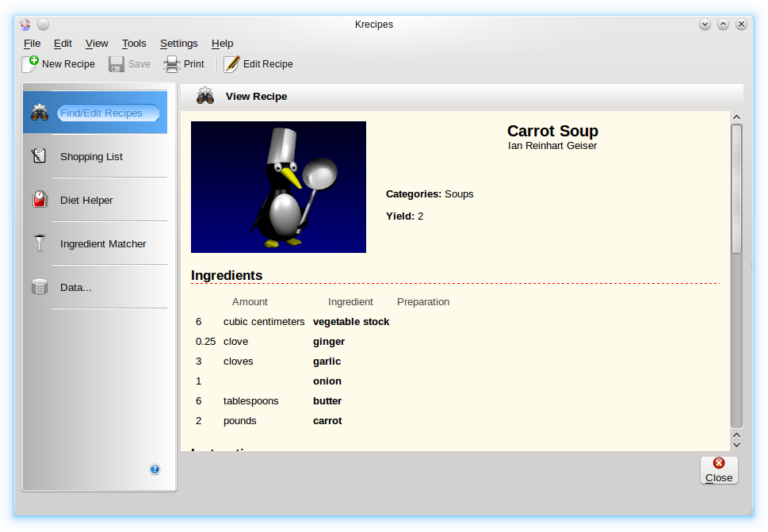Click the cubic centimeters unit text
The image size is (768, 532).
point(264,322)
